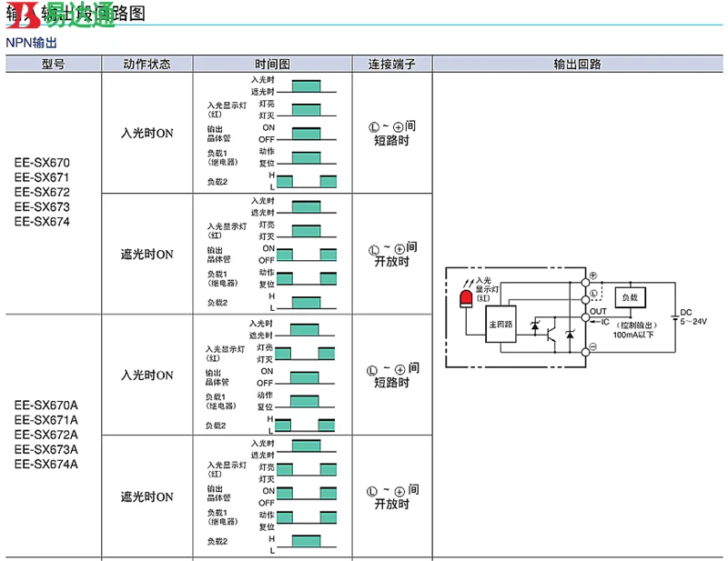Click model name EE-SX674A
This screenshot has width=728, height=561.
(46, 465)
